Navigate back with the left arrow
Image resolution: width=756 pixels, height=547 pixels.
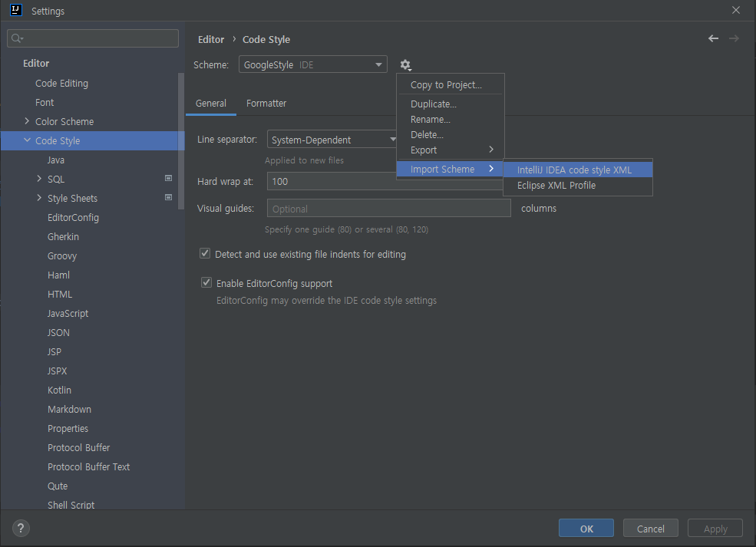pyautogui.click(x=713, y=38)
